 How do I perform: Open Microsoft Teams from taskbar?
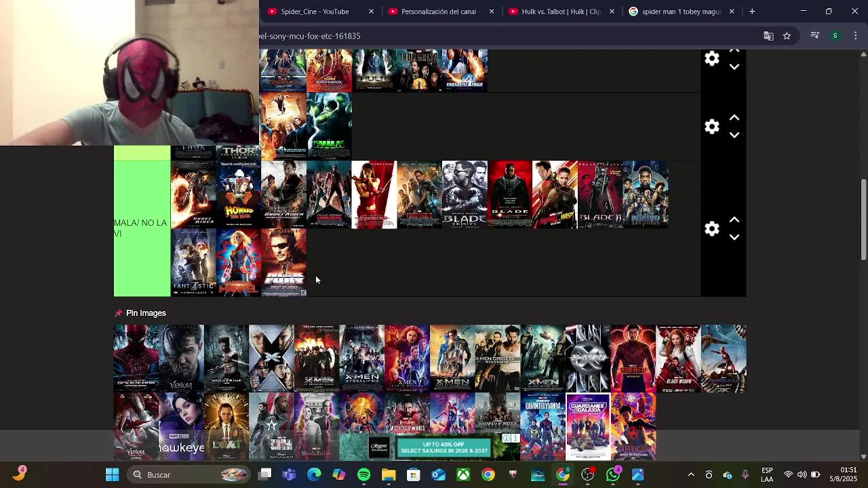point(290,474)
